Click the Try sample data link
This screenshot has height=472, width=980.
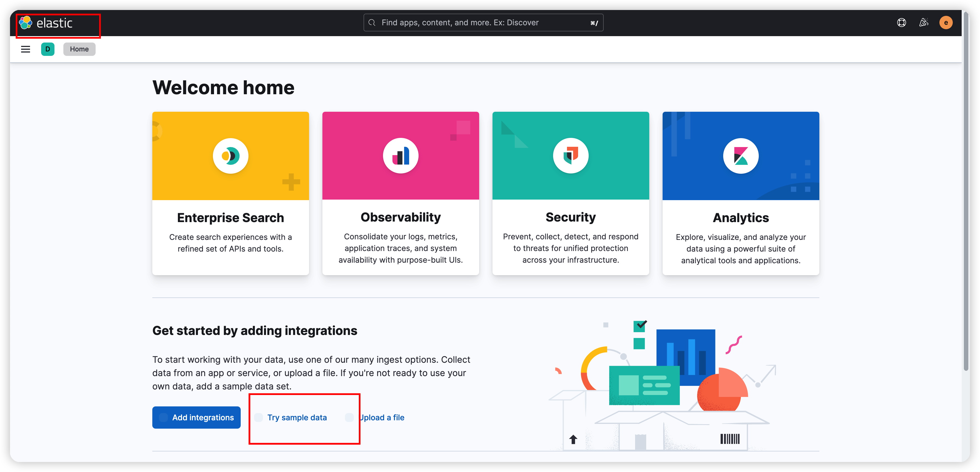297,418
